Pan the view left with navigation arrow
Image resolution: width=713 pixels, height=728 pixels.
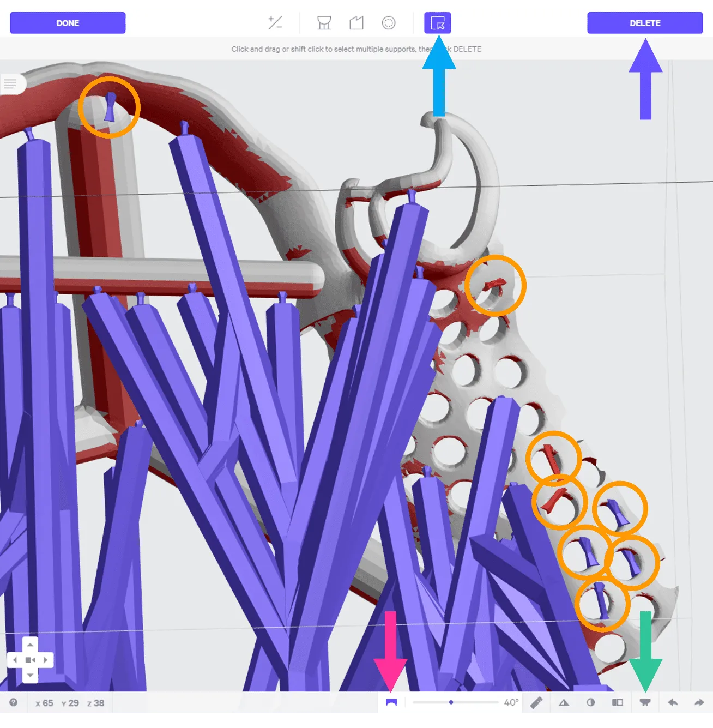pos(15,660)
